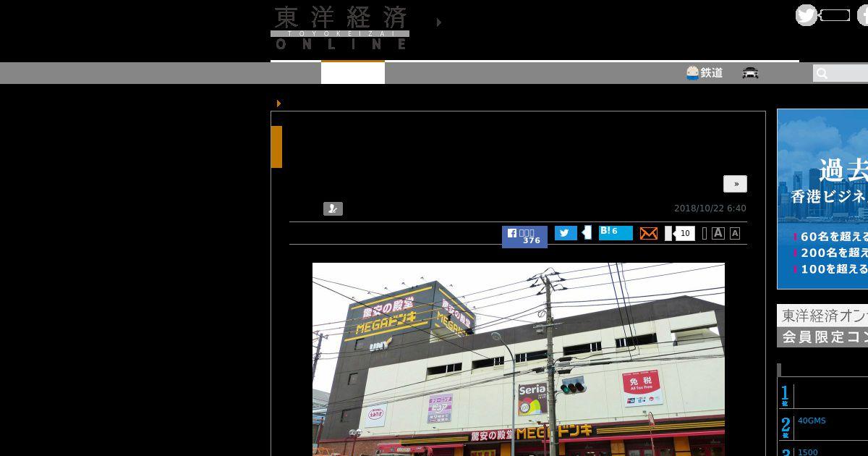Open the Toyo Keizai Online logo
This screenshot has height=456, width=868.
click(340, 28)
